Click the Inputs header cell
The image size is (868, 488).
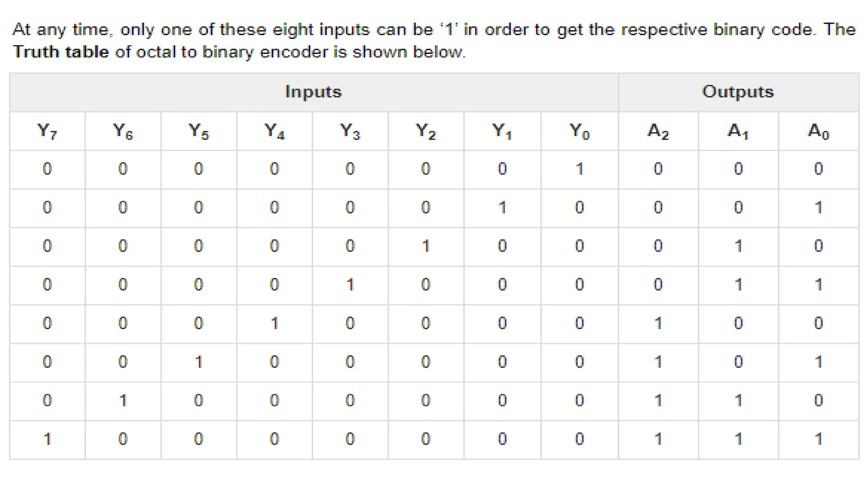tap(314, 92)
